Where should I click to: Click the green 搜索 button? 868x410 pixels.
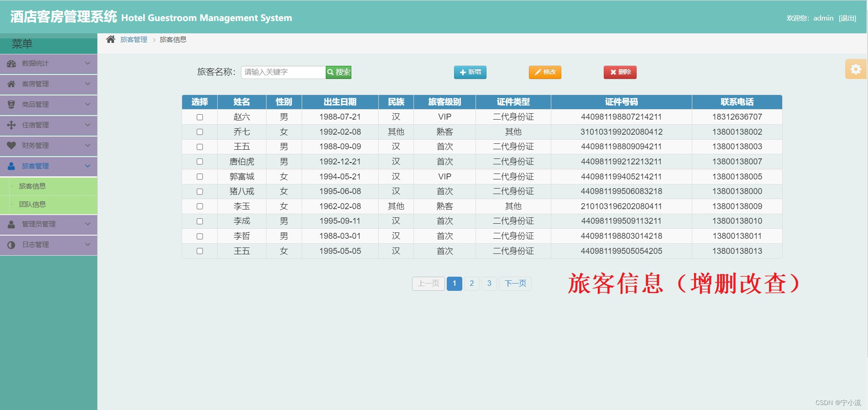point(338,72)
